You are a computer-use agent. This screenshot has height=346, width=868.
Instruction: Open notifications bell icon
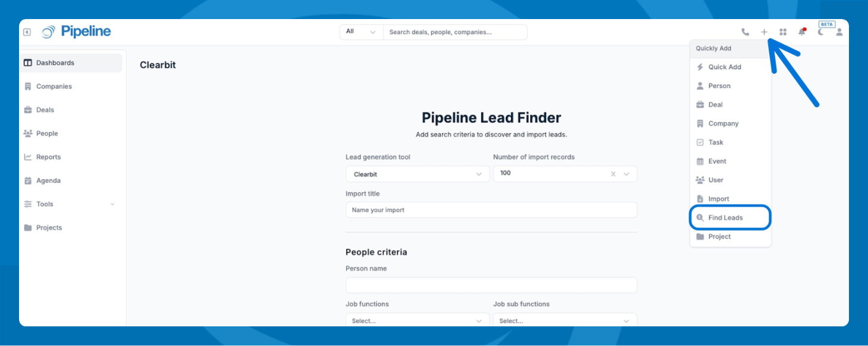coord(801,32)
